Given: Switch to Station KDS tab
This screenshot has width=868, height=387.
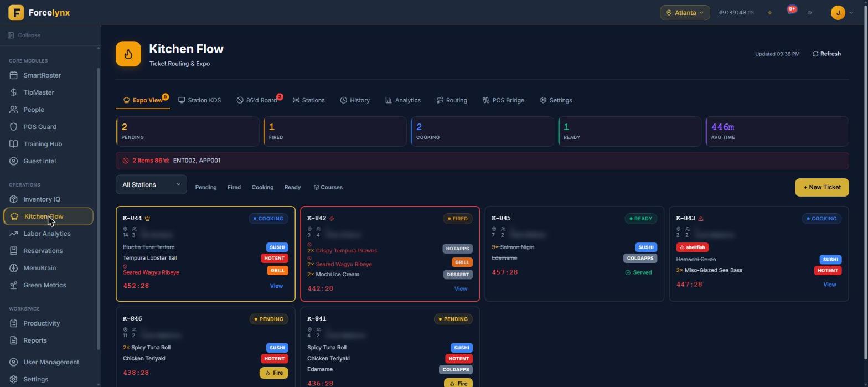Looking at the screenshot, I should pos(199,100).
